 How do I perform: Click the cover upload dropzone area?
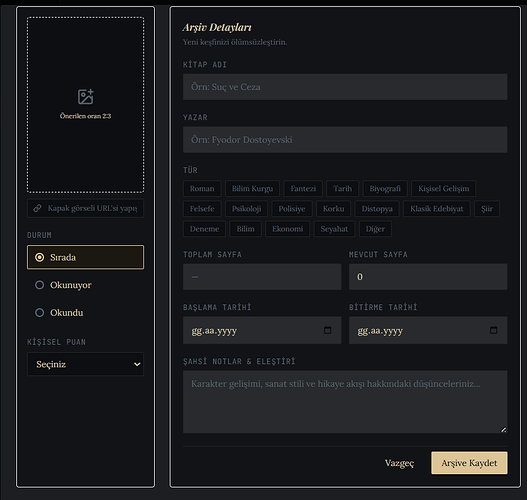pyautogui.click(x=85, y=105)
